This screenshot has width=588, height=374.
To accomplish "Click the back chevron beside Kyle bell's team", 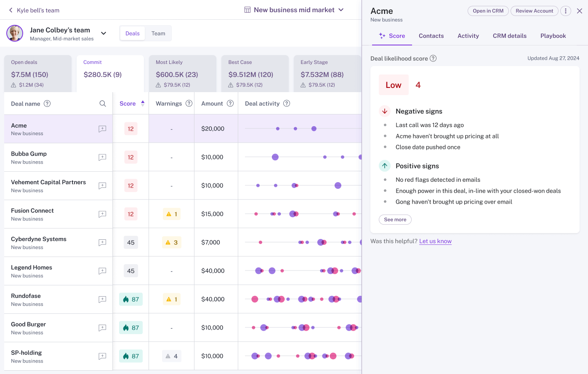I will pos(11,10).
